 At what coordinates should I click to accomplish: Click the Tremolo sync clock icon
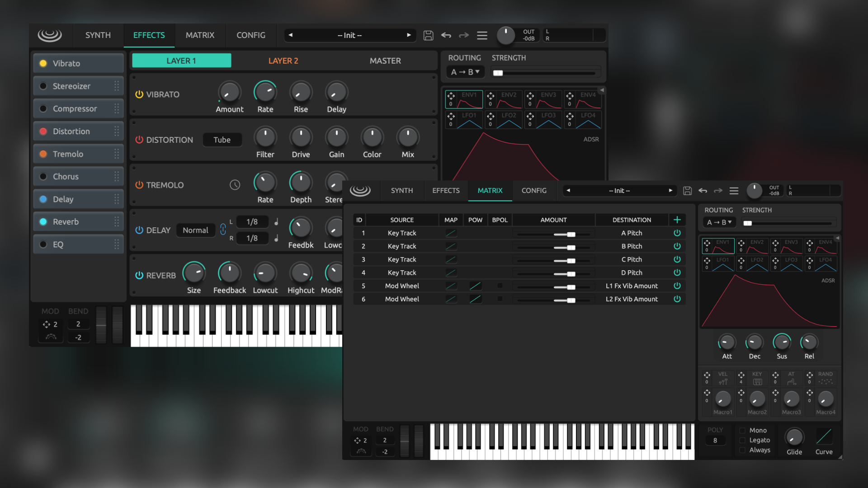(235, 185)
